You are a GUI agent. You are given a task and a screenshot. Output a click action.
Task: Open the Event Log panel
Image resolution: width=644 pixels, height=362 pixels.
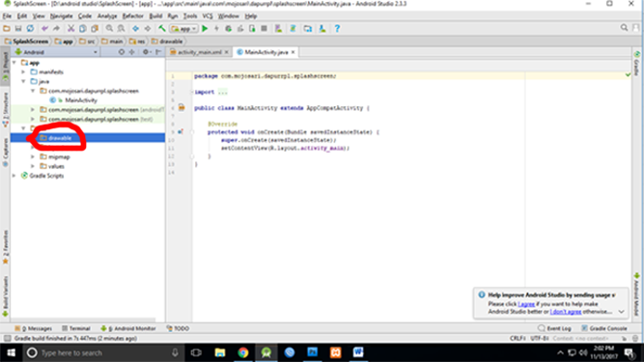tap(554, 328)
